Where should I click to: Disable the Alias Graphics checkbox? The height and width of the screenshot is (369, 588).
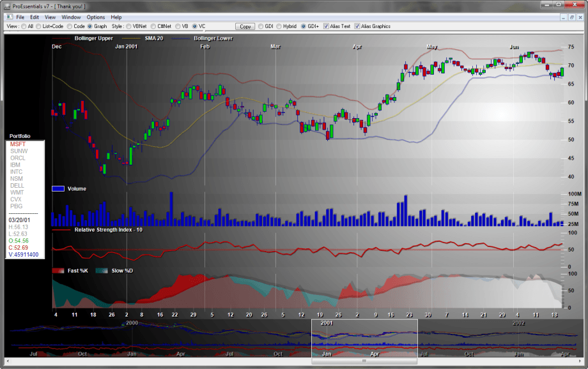tap(357, 27)
